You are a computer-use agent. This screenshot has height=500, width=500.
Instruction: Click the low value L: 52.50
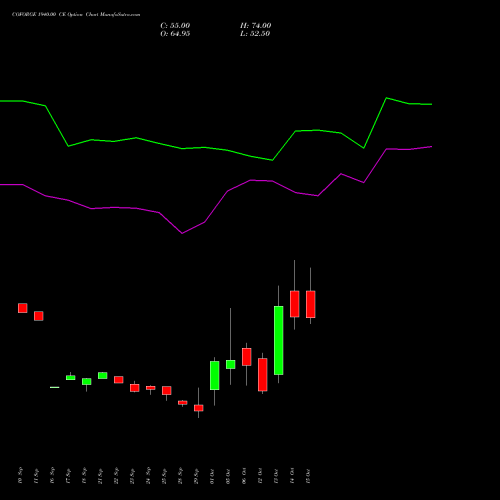(x=255, y=34)
